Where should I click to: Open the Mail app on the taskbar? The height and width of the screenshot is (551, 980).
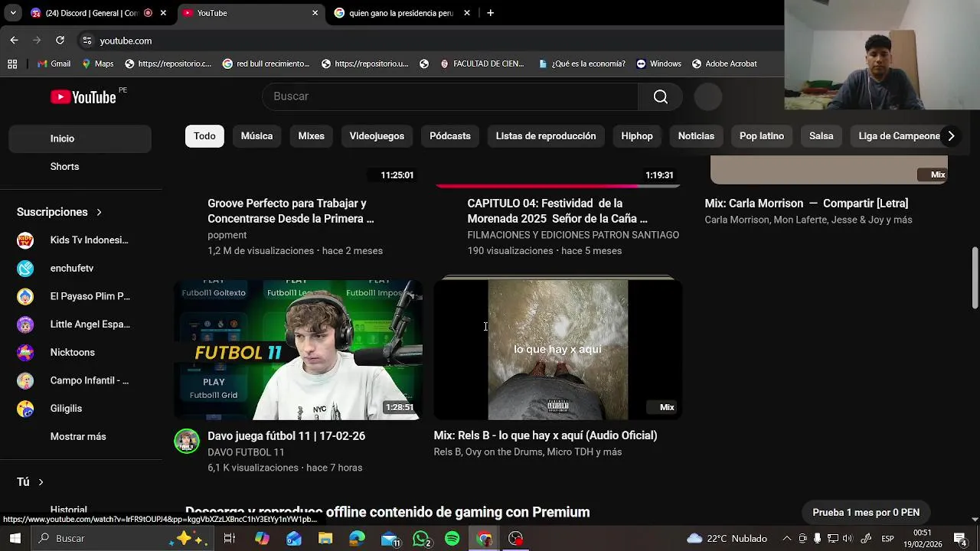click(x=390, y=538)
